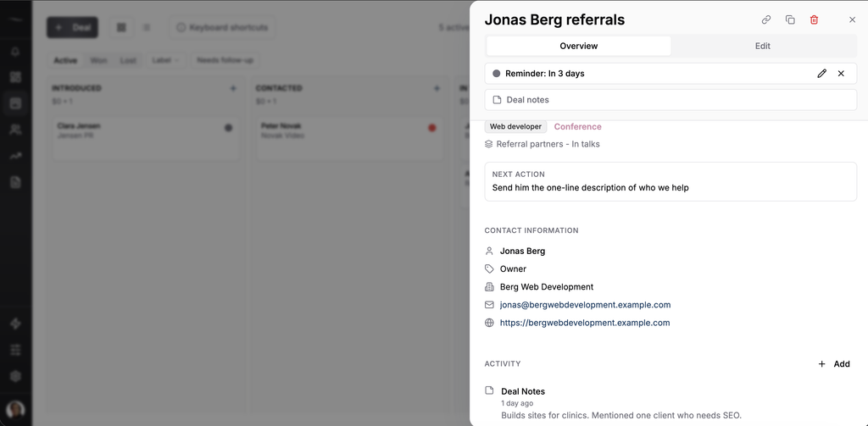Open the contacts people icon in sidebar
Screen dimensions: 868x426
pyautogui.click(x=15, y=130)
